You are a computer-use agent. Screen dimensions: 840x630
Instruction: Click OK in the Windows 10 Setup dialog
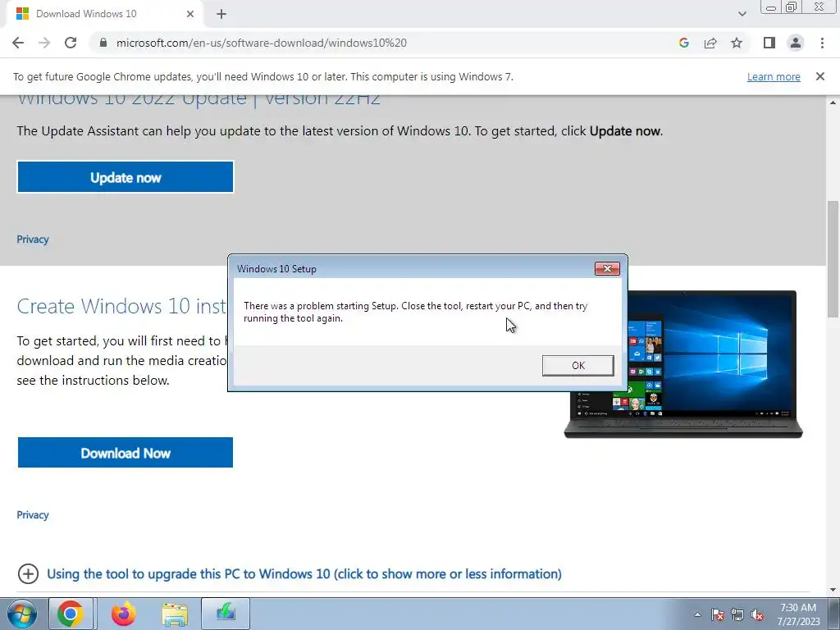pyautogui.click(x=578, y=365)
